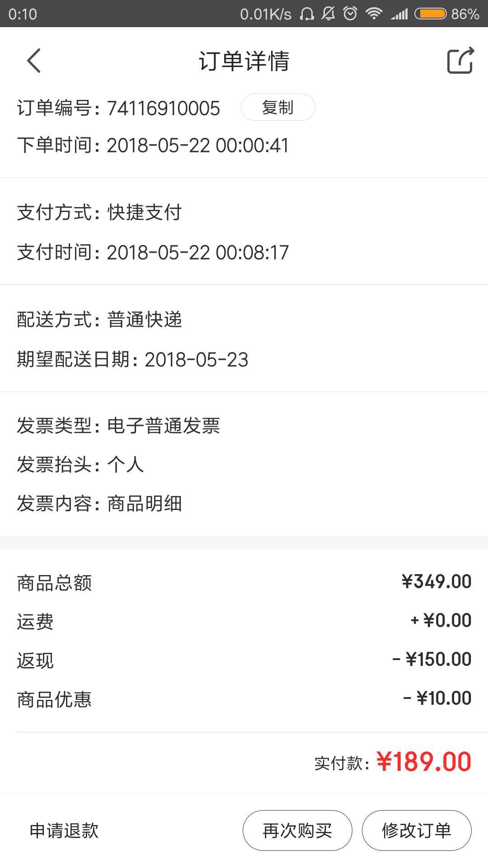Tap the muted bell notification icon

[x=328, y=14]
